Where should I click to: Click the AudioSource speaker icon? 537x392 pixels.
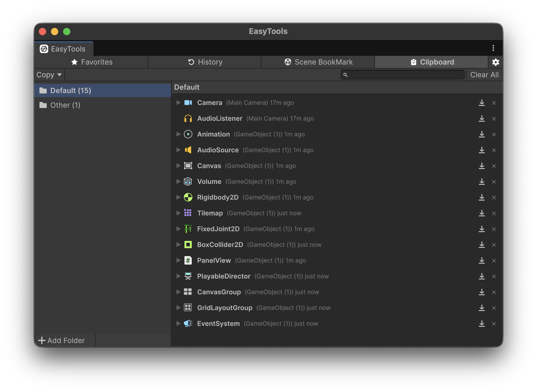click(188, 150)
